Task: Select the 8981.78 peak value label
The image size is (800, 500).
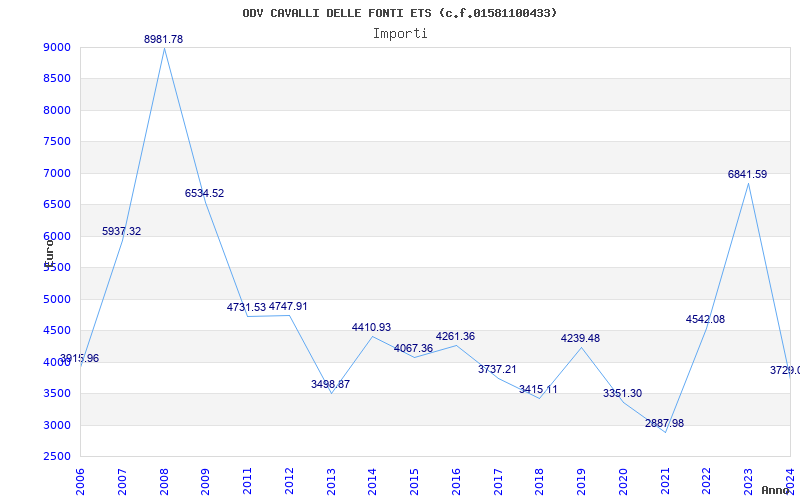Action: pos(163,39)
